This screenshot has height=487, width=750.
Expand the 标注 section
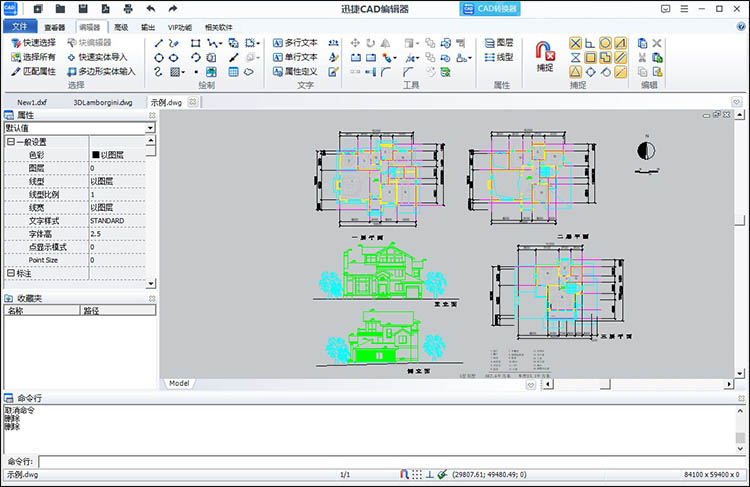tap(11, 273)
